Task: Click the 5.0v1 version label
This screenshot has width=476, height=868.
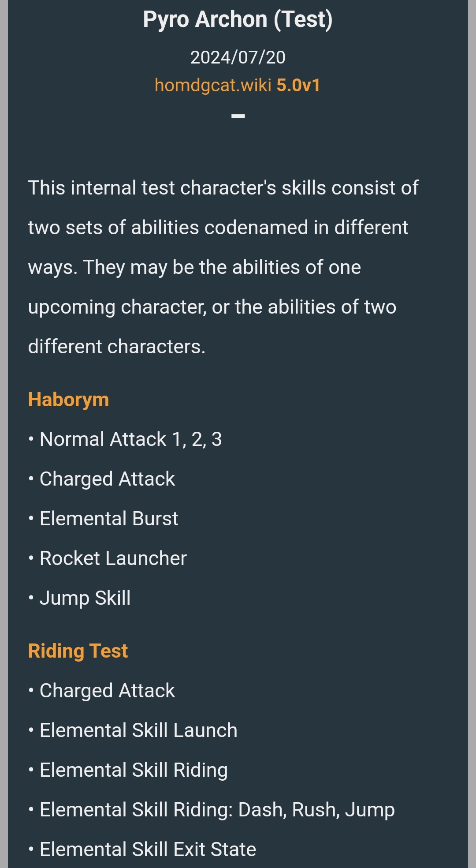Action: (x=298, y=85)
